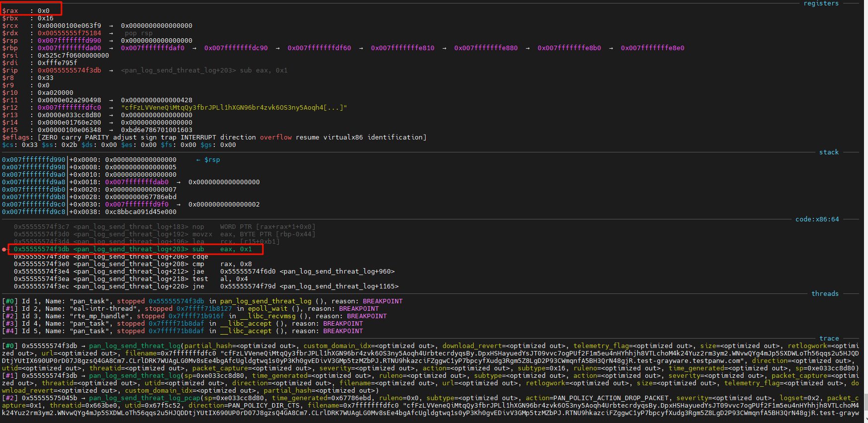
Task: Click thread [#4] BREAKPOINT reason
Action: click(x=343, y=331)
